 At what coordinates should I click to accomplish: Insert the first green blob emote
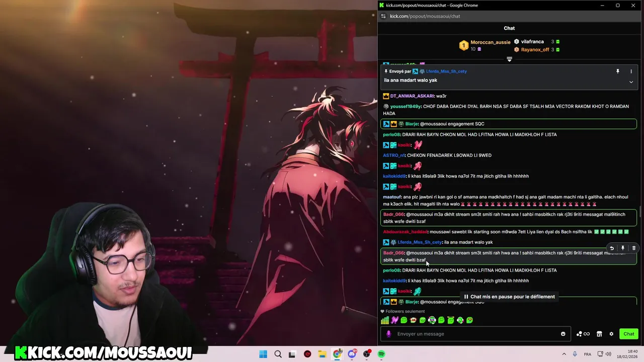point(404,320)
